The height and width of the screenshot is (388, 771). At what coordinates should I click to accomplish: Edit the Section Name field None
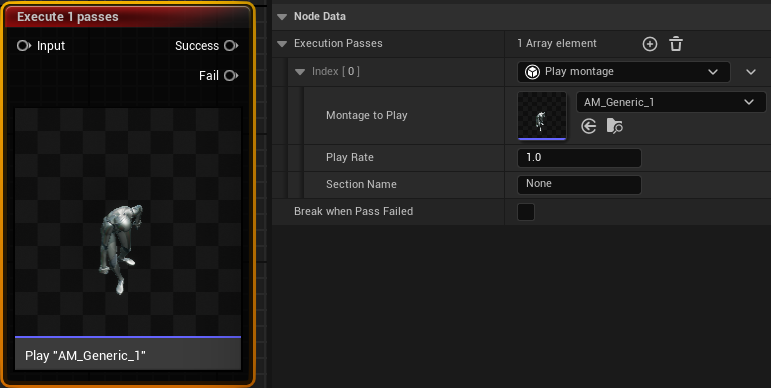[579, 184]
